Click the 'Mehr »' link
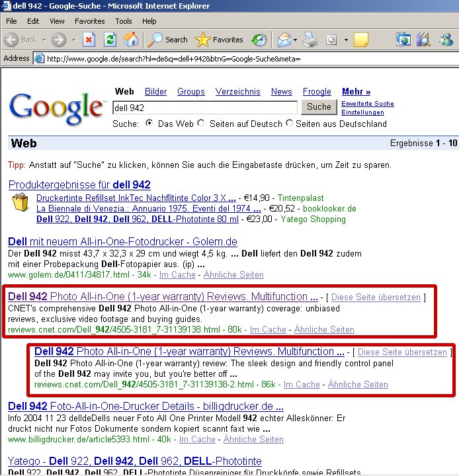 coord(356,91)
